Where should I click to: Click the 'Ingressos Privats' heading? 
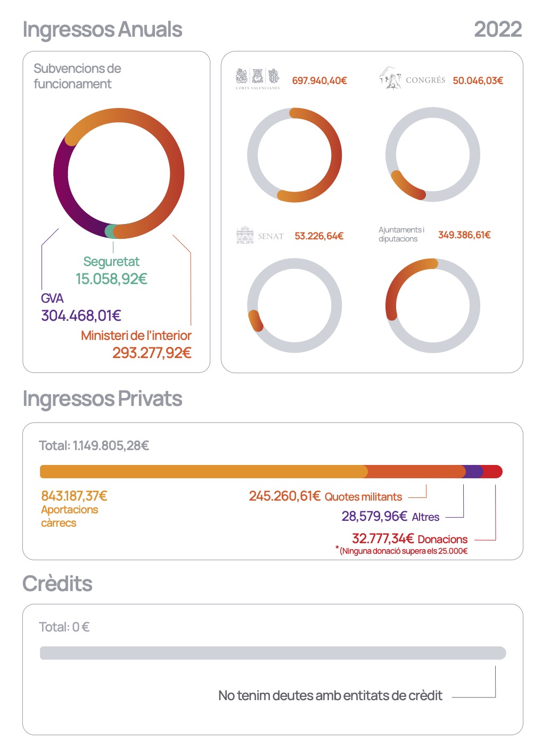(x=102, y=398)
